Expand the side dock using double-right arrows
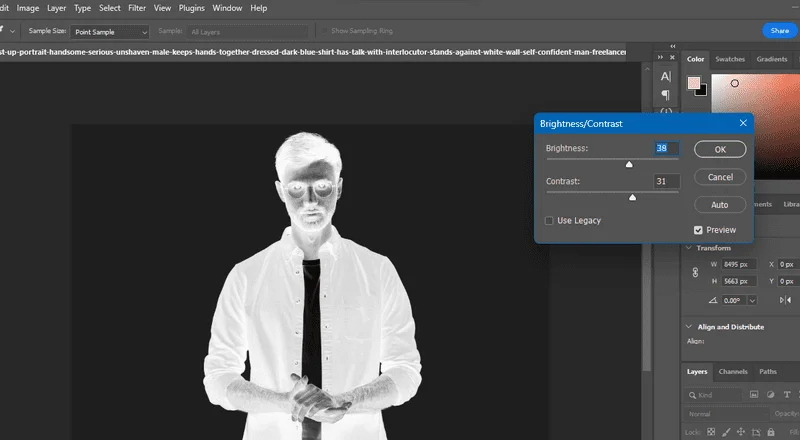Screen dimensions: 800x440 tap(660, 57)
